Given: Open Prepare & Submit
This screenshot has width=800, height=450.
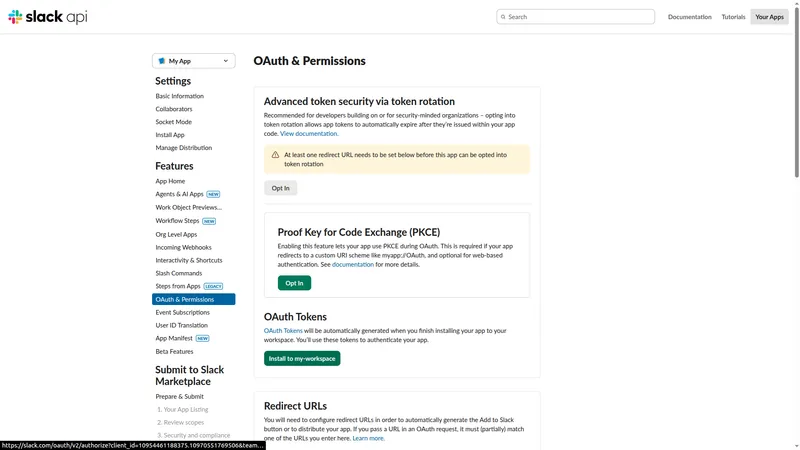Looking at the screenshot, I should tap(180, 396).
